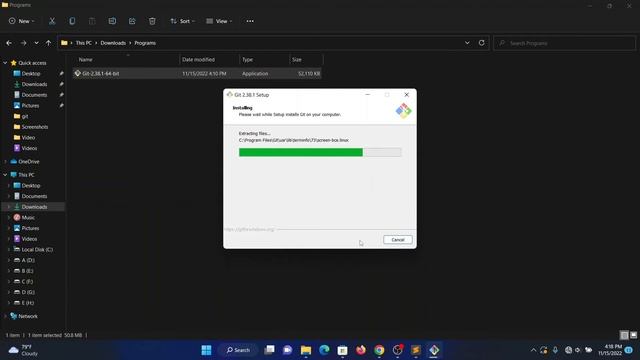
Task: Cancel the Git installation
Action: [x=398, y=240]
